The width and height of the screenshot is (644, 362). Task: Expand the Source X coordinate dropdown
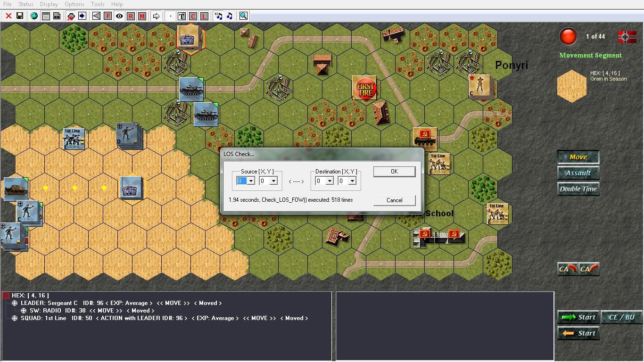pyautogui.click(x=251, y=181)
